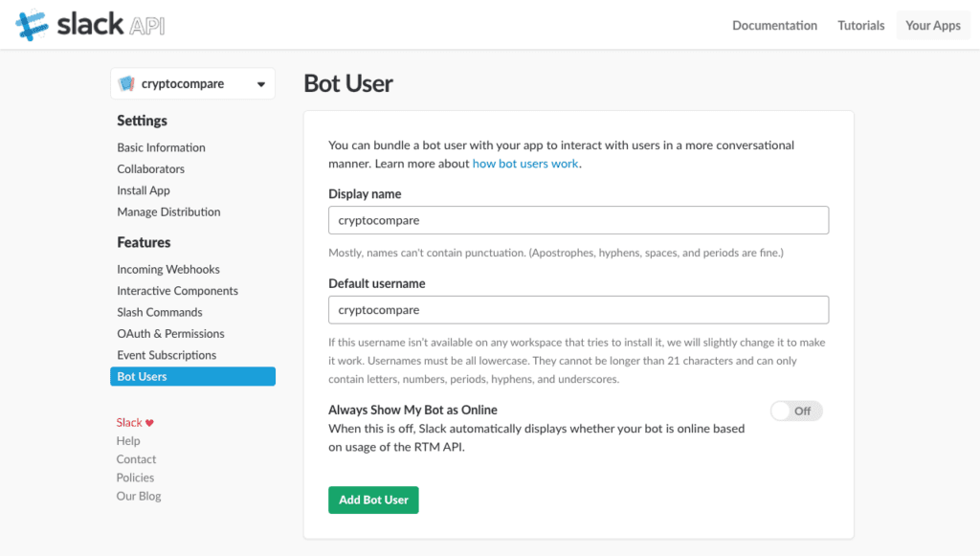Go to Basic Information settings
Image resolution: width=980 pixels, height=556 pixels.
pos(160,147)
